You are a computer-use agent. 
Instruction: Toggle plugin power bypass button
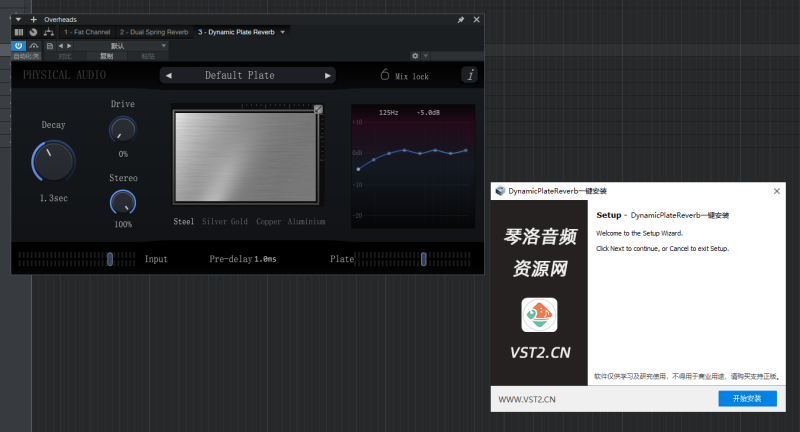[18, 45]
